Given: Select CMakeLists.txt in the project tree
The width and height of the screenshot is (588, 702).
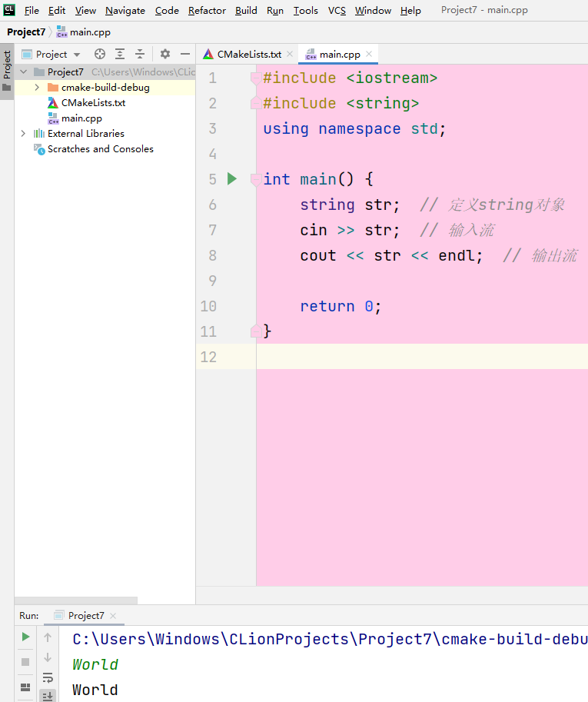Looking at the screenshot, I should click(93, 103).
